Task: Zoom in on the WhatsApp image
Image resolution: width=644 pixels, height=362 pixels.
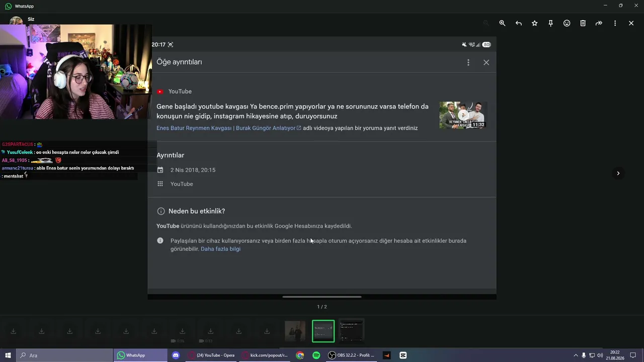Action: pyautogui.click(x=502, y=23)
